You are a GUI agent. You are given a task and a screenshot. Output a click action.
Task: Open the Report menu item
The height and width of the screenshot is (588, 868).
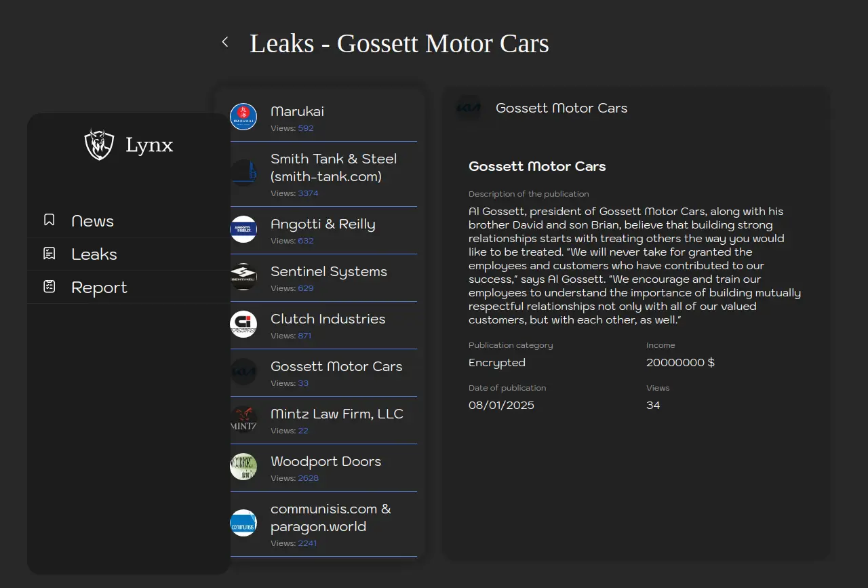tap(99, 288)
